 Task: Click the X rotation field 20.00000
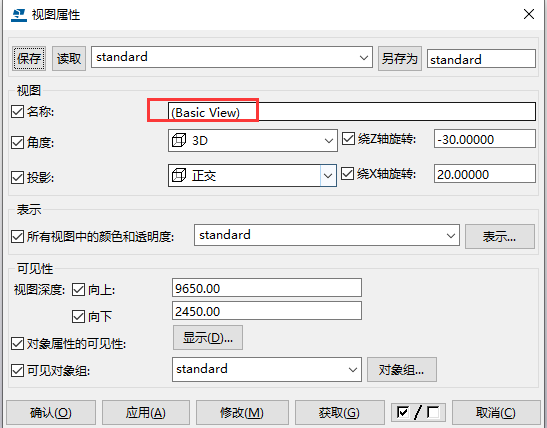[485, 174]
